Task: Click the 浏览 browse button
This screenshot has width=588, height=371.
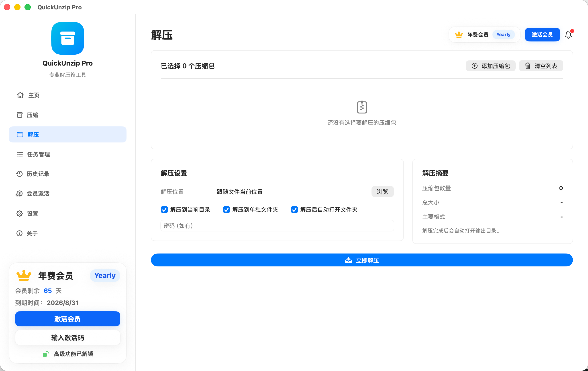Action: [x=382, y=192]
